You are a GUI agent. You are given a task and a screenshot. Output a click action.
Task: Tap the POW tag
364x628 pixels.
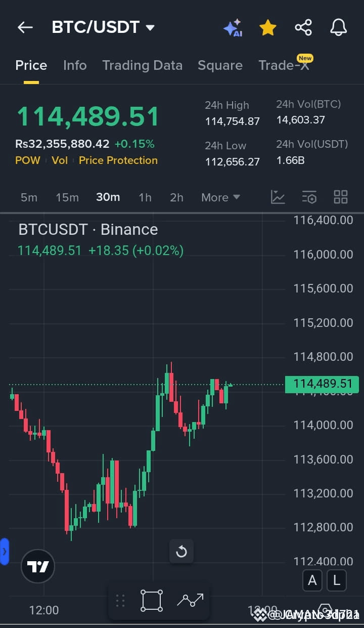point(28,160)
